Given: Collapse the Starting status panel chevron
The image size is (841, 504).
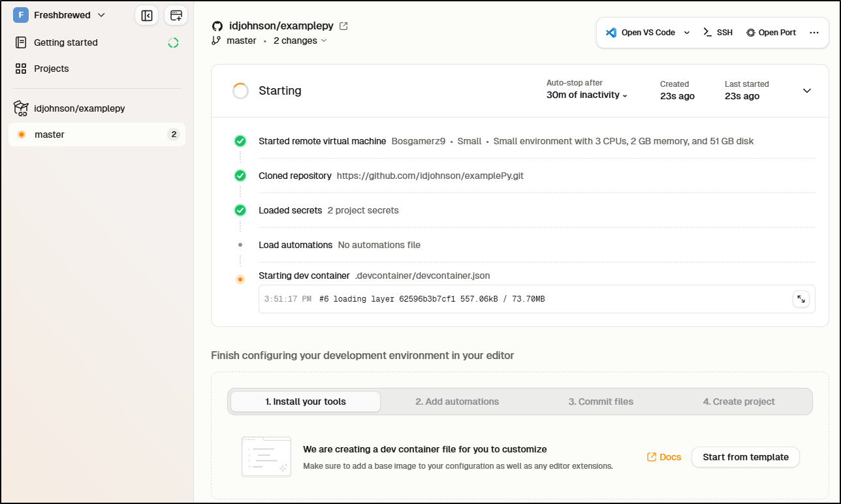Looking at the screenshot, I should click(x=807, y=91).
